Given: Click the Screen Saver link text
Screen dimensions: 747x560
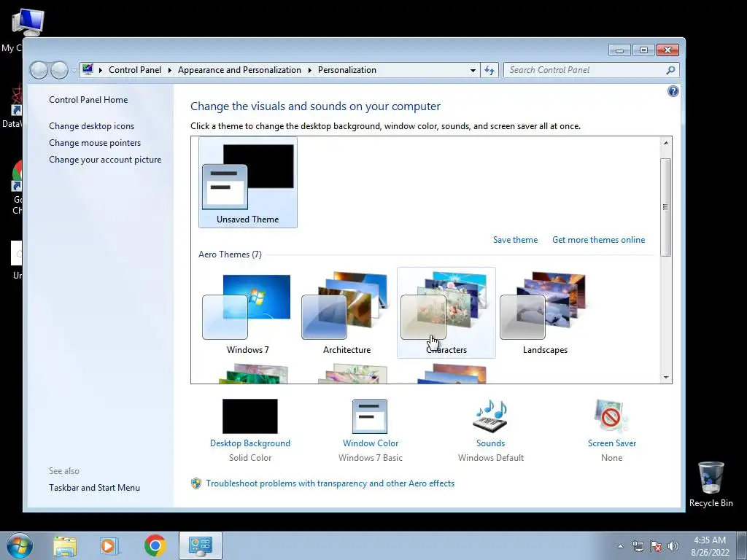Looking at the screenshot, I should click(x=612, y=443).
